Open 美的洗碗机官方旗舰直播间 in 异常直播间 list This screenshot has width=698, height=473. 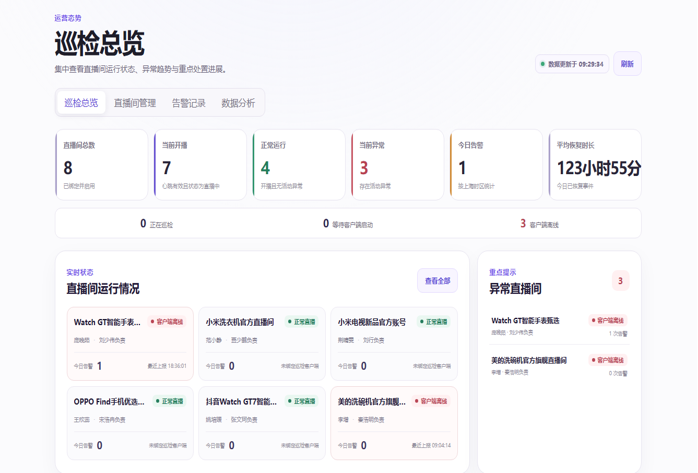[x=559, y=366]
